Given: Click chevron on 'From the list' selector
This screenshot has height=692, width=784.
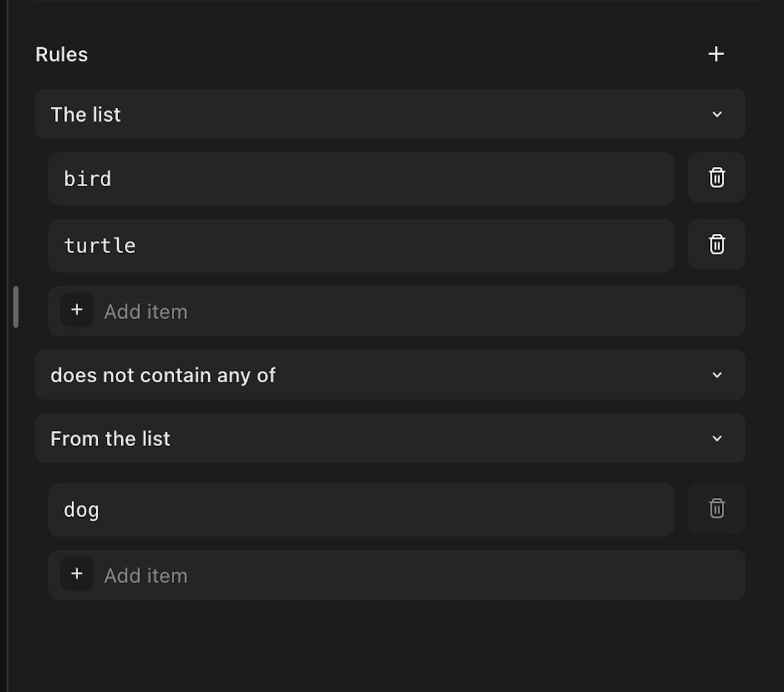Looking at the screenshot, I should click(x=716, y=439).
